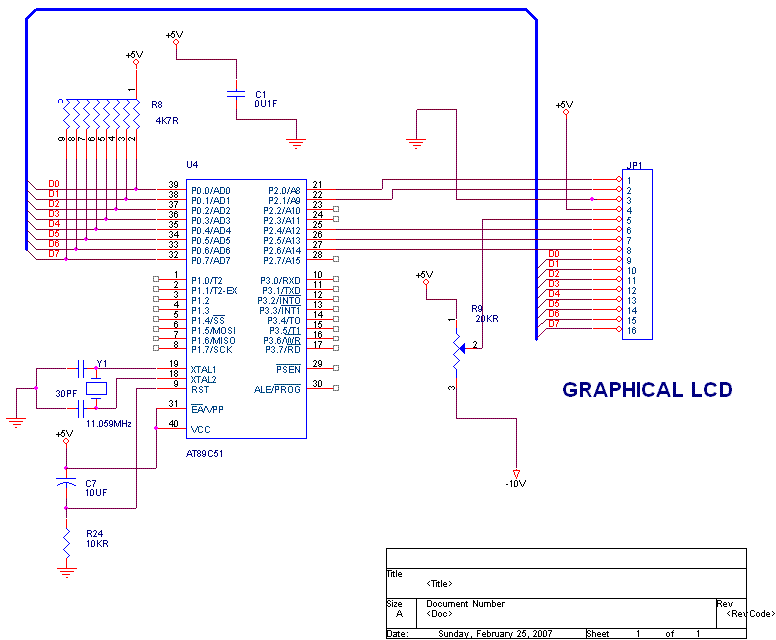Click the P3.0/RXD pin label
Image resolution: width=776 pixels, height=640 pixels.
(x=280, y=281)
